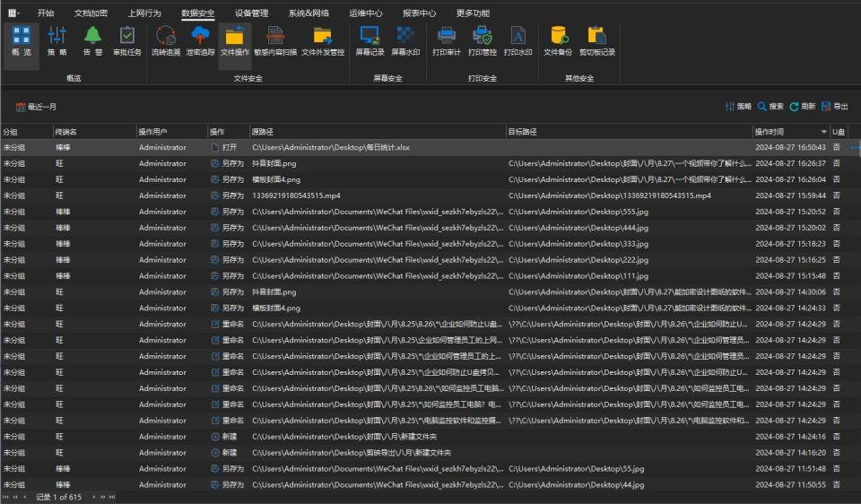Image resolution: width=861 pixels, height=504 pixels.
Task: Jump to last record in pager
Action: tap(112, 498)
